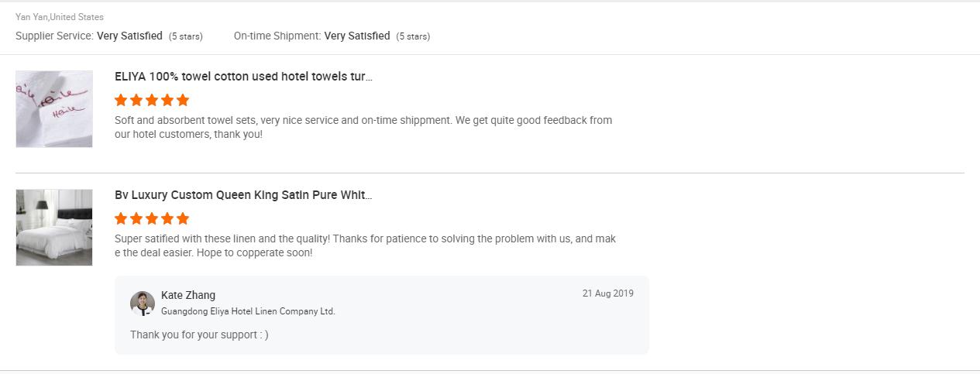Click the third star of the towel review rating

(152, 100)
